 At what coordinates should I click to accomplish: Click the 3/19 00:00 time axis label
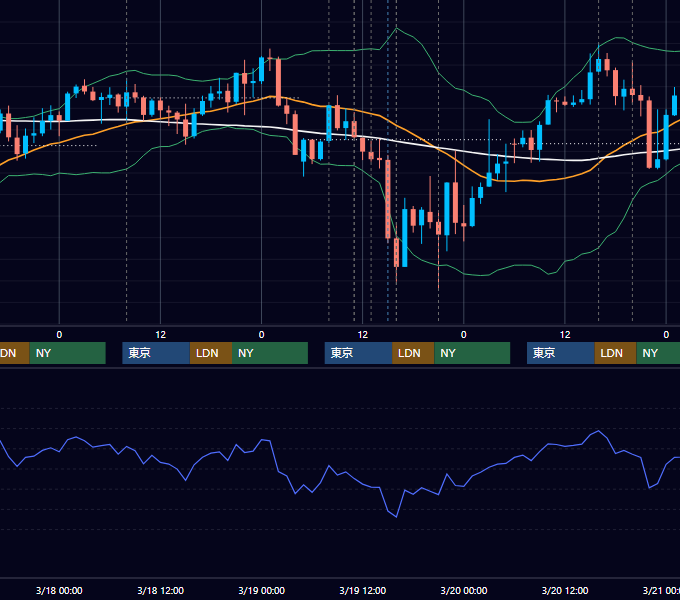point(262,590)
